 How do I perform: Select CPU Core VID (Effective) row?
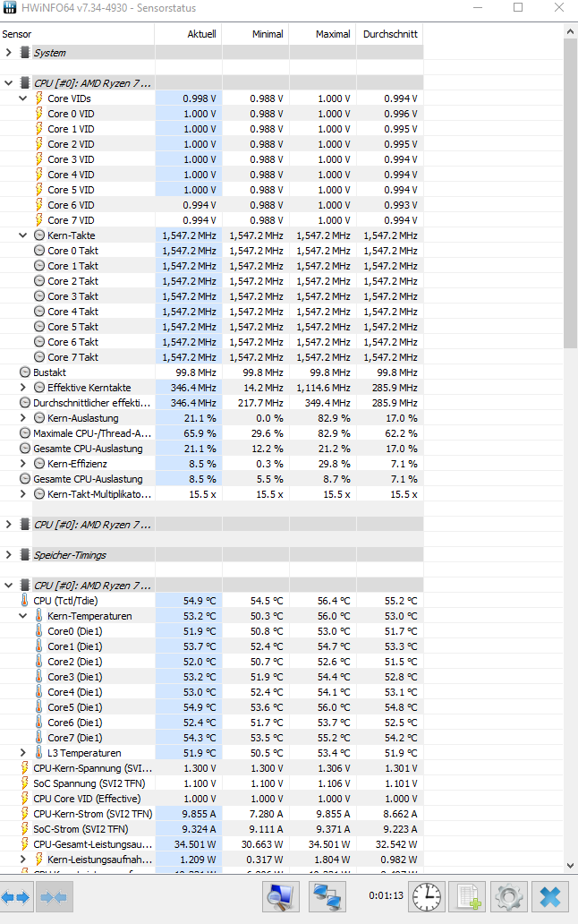pyautogui.click(x=211, y=799)
